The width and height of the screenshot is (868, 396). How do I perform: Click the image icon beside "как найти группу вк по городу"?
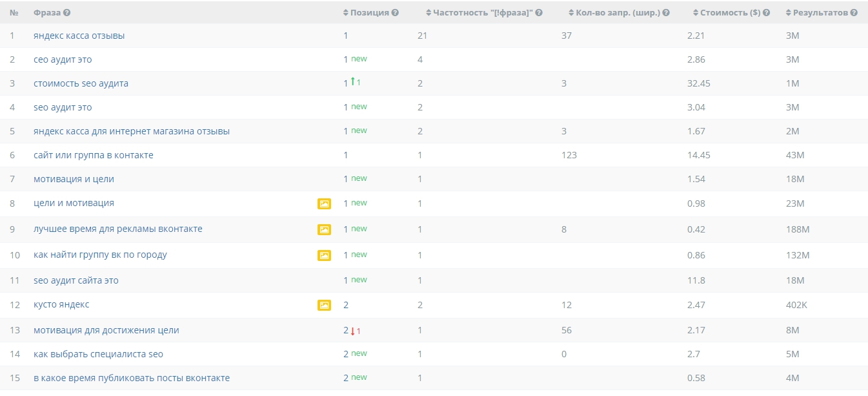[x=324, y=255]
